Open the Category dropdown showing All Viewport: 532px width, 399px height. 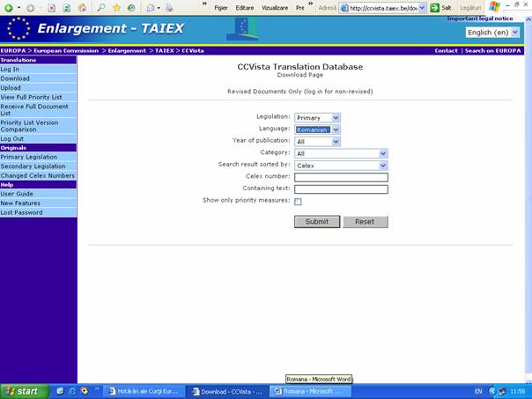coord(341,153)
